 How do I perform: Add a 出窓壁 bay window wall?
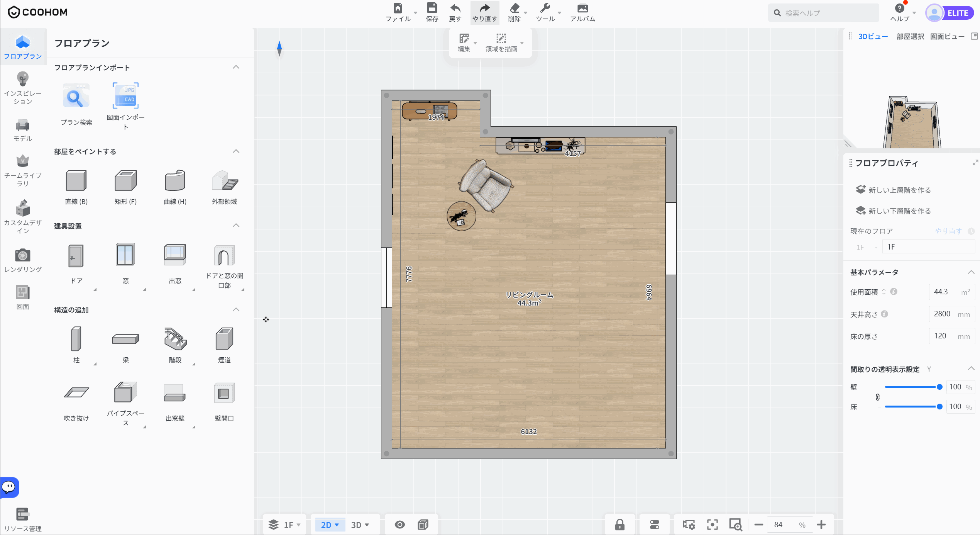(x=175, y=393)
